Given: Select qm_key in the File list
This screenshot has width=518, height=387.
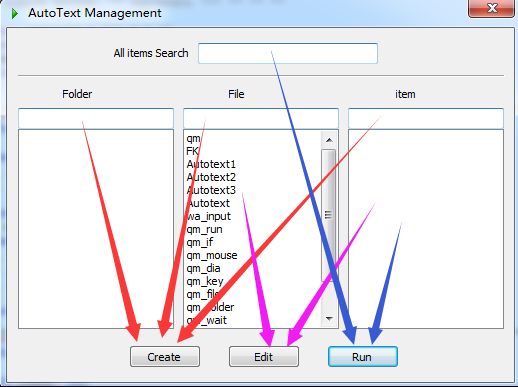Looking at the screenshot, I should pyautogui.click(x=205, y=281).
